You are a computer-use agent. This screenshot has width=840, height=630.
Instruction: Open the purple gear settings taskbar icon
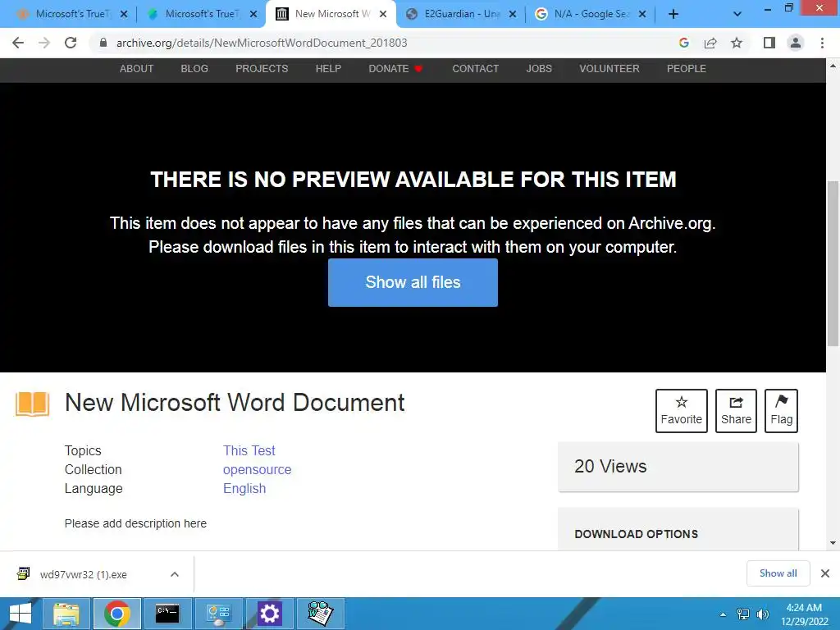click(269, 614)
